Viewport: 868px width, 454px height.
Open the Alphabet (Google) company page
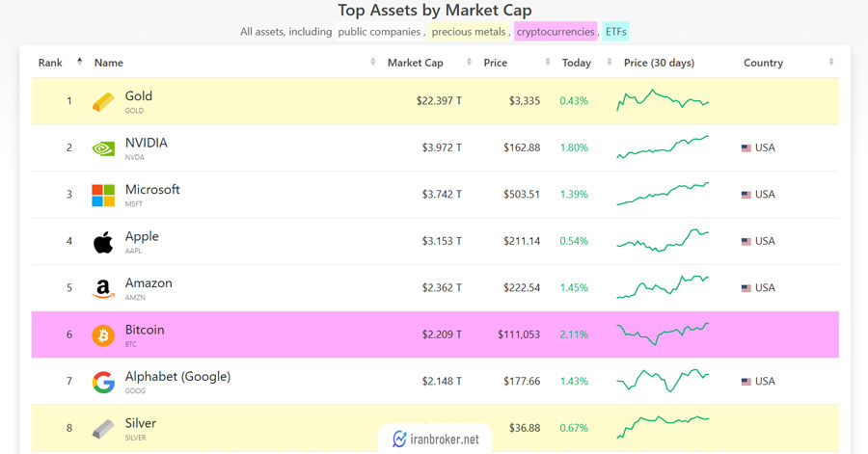pyautogui.click(x=177, y=377)
